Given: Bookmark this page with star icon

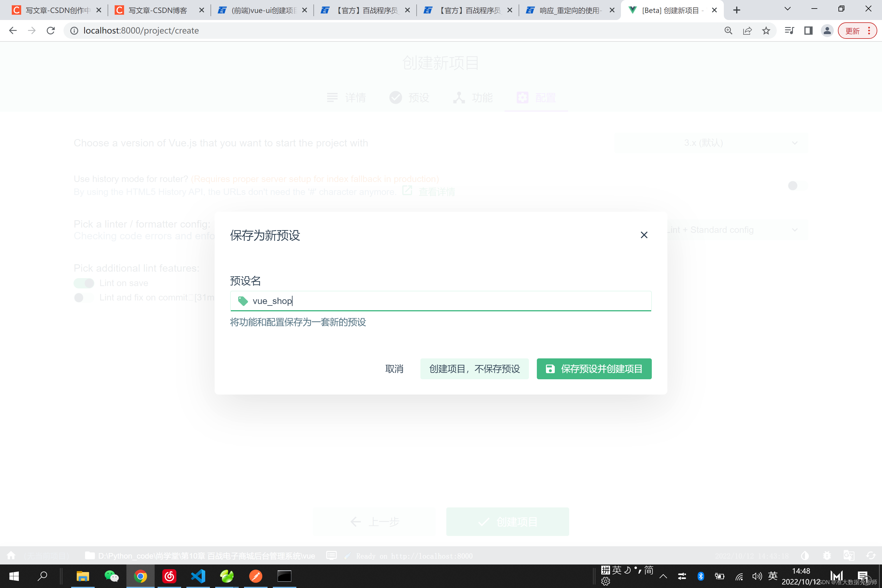Looking at the screenshot, I should coord(766,31).
